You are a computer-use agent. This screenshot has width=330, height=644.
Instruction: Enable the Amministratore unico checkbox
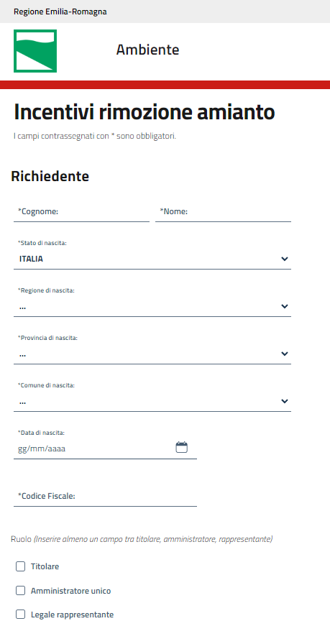(x=21, y=591)
